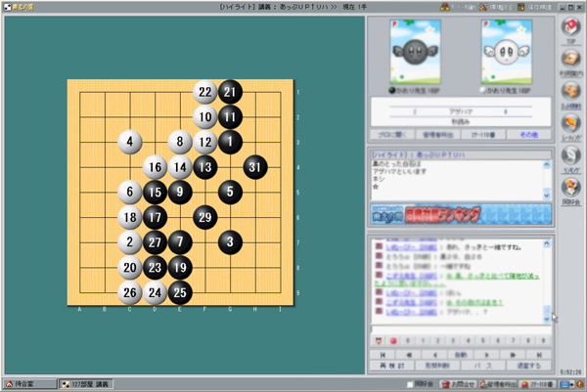Switch to 待合室 waiting room tab
587x392 pixels.
tap(29, 384)
